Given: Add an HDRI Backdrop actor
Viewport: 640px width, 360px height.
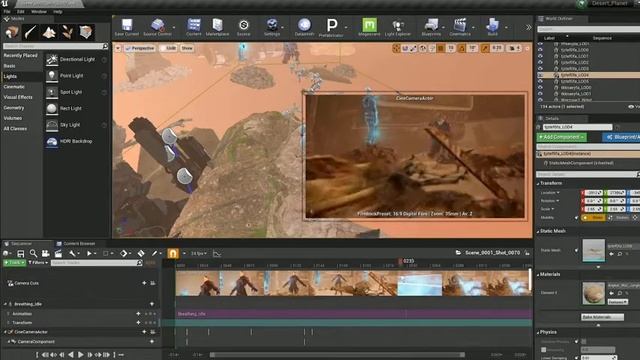Looking at the screenshot, I should point(76,141).
